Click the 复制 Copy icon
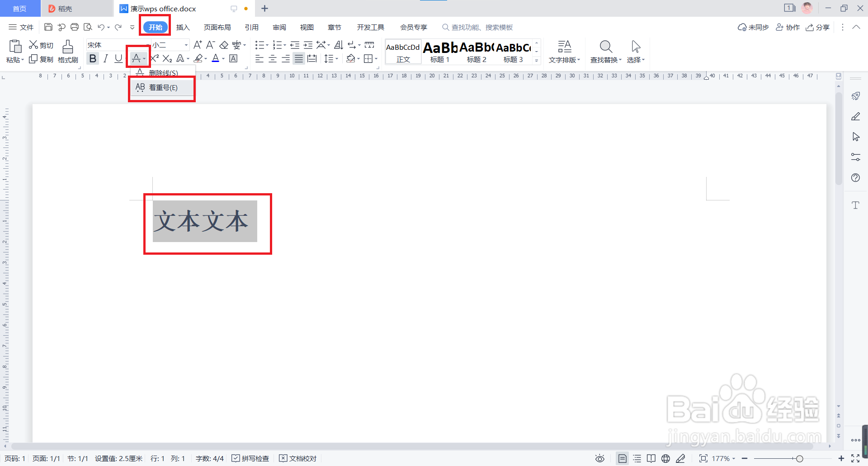Screen dimensions: 868x466 [41, 59]
